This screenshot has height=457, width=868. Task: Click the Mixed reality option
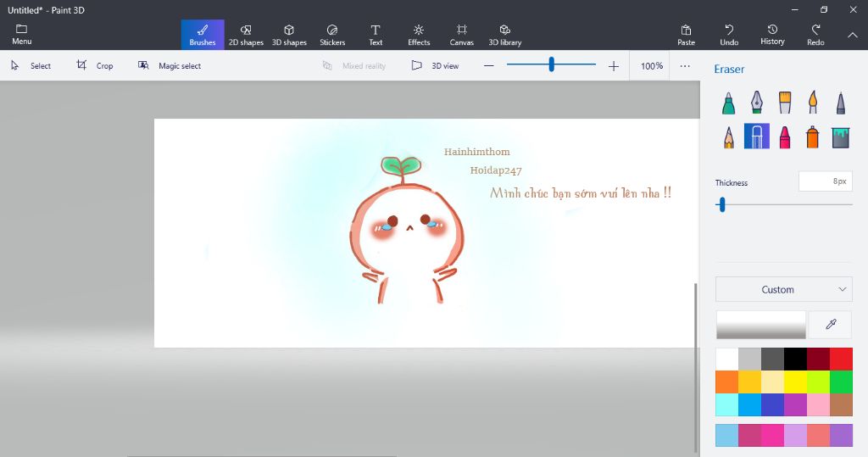[353, 65]
